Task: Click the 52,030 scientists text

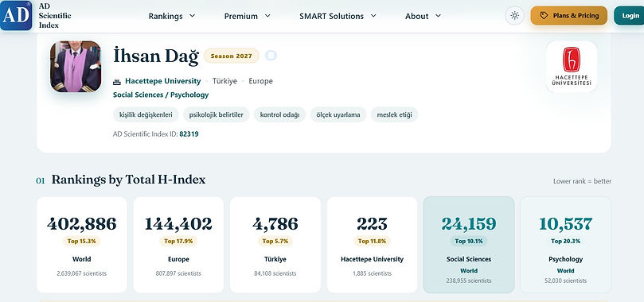Action: click(x=565, y=281)
